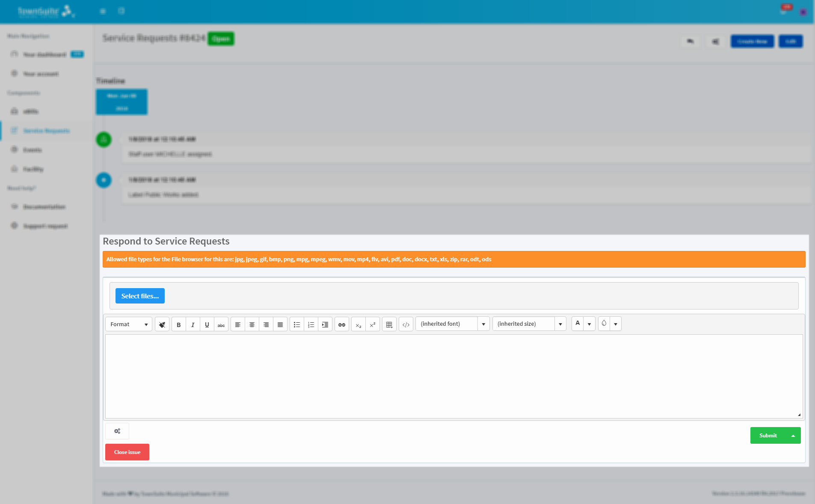Screen dimensions: 815x504
Task: Click the indent icon
Action: (x=325, y=324)
